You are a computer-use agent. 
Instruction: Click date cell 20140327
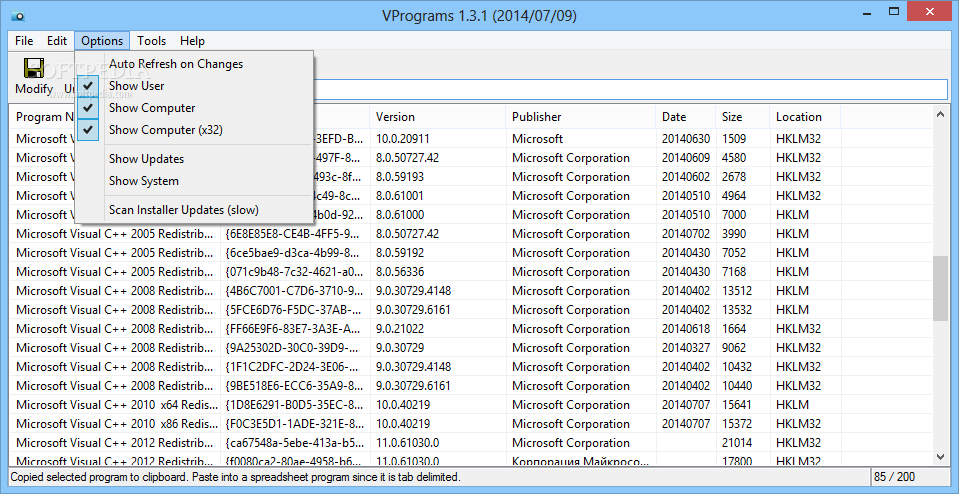pos(686,347)
